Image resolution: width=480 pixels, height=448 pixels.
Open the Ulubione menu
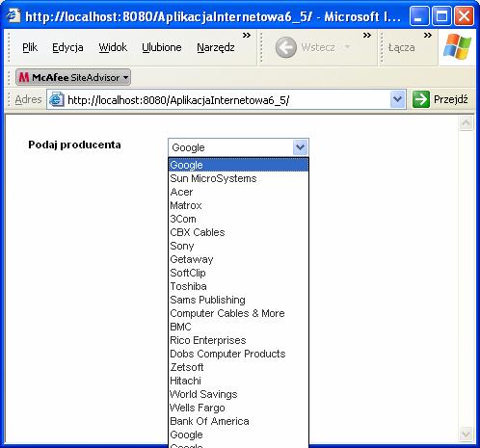pos(162,47)
